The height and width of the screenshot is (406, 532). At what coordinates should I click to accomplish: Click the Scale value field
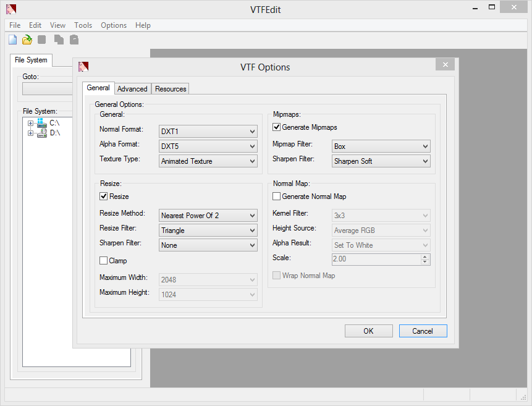(x=376, y=259)
